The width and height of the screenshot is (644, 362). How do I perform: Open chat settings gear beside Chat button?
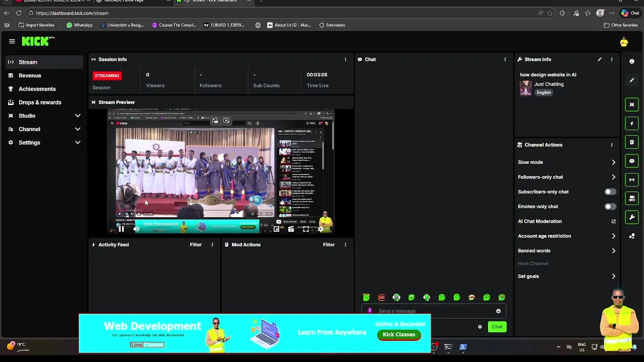(480, 327)
